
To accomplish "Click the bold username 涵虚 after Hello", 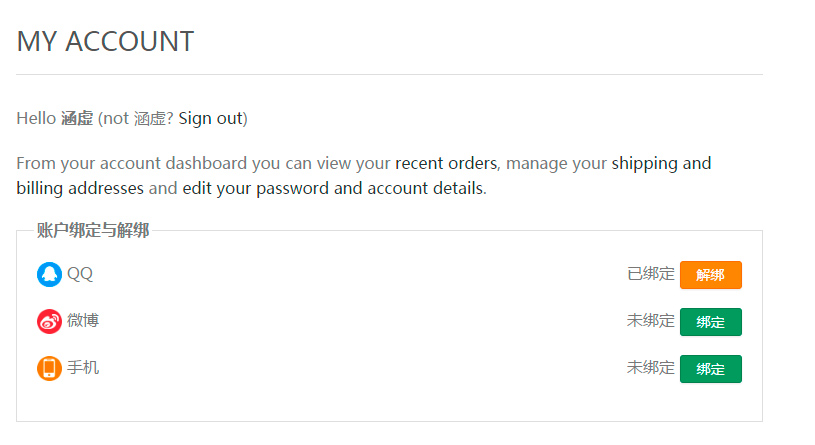I will point(77,119).
